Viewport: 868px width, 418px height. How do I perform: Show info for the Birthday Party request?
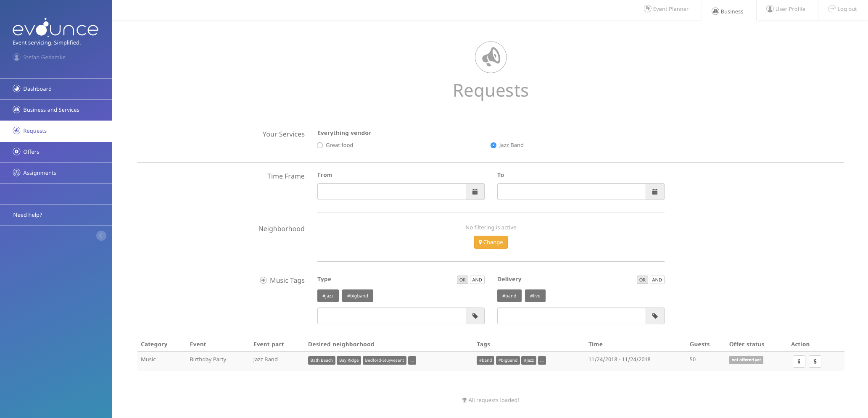[799, 361]
